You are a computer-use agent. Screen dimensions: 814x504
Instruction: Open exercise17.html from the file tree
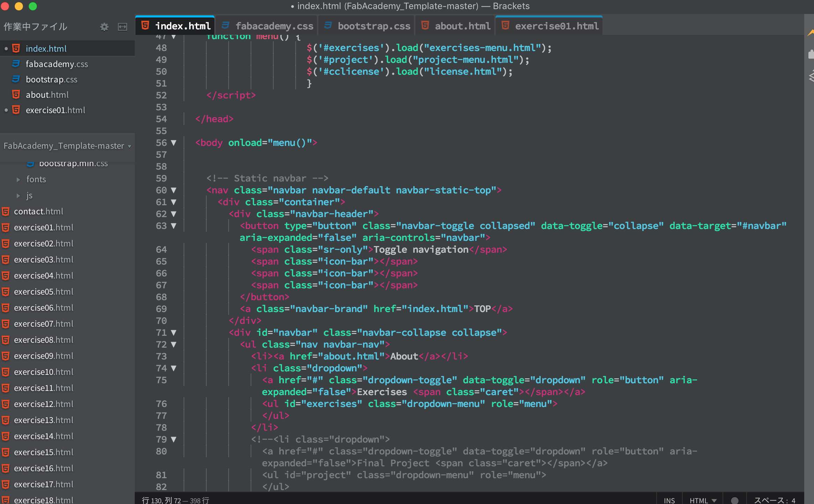44,484
